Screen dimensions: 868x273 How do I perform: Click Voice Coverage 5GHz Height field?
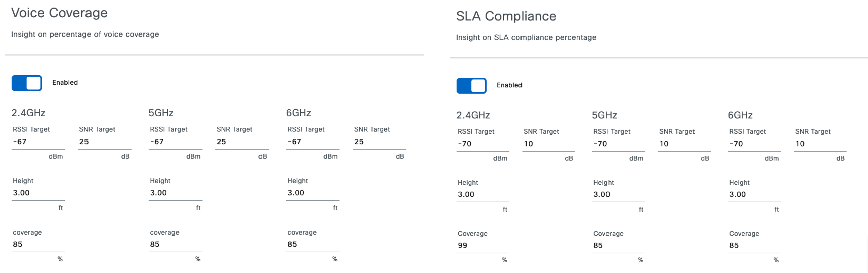click(175, 193)
